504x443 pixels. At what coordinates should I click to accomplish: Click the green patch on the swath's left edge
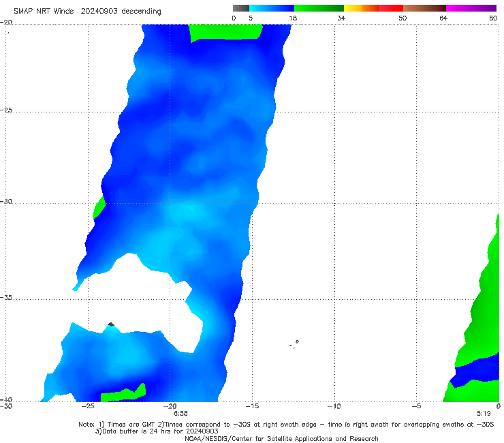99,207
